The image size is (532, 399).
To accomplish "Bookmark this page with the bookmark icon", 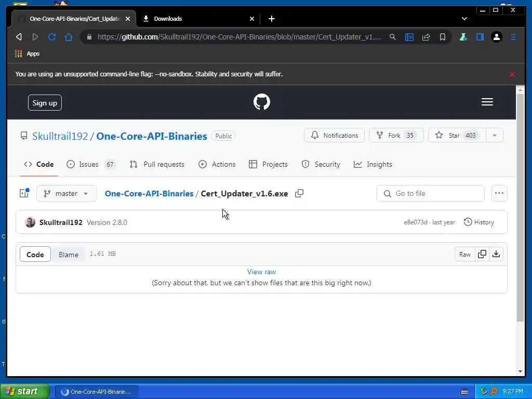I will pos(443,37).
